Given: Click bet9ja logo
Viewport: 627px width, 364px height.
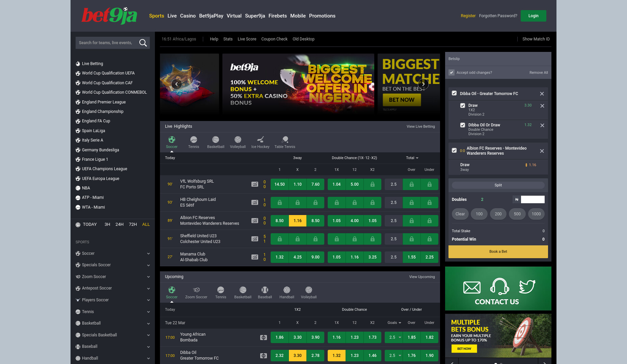Looking at the screenshot, I should 109,16.
